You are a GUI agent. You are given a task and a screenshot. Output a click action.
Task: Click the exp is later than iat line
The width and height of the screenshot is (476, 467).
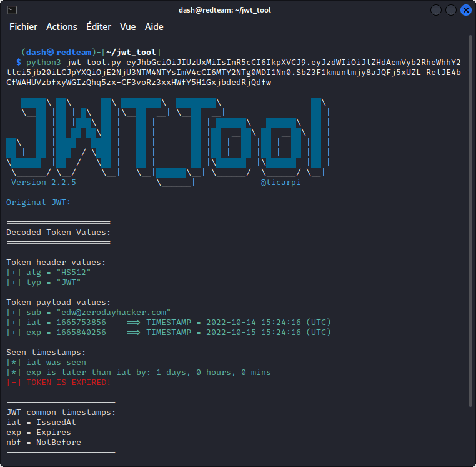(x=139, y=373)
